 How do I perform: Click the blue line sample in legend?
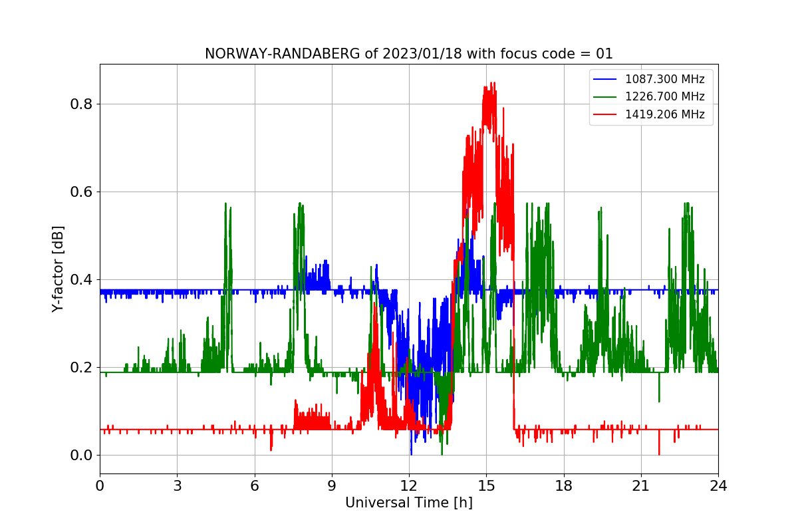606,79
